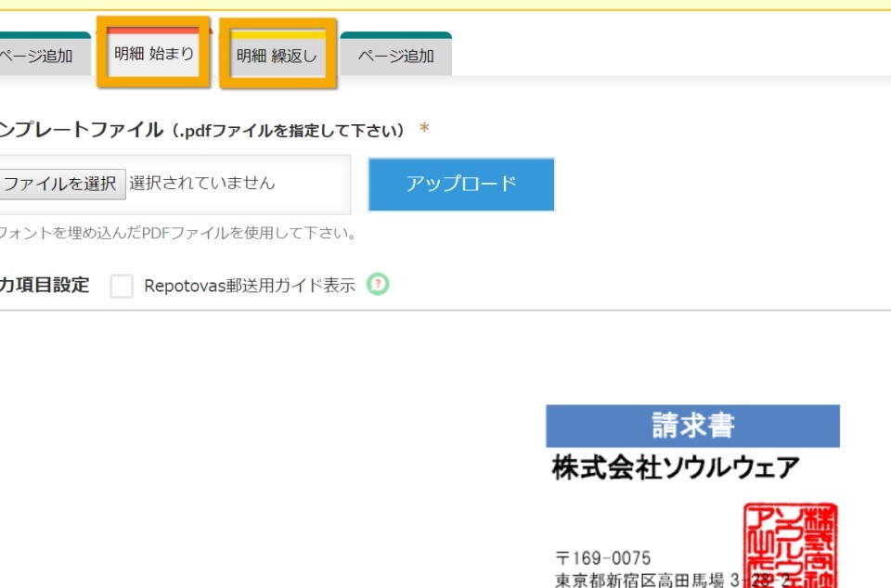Click the 選択されていません file status text
Viewport: 891px width, 588px height.
point(201,183)
